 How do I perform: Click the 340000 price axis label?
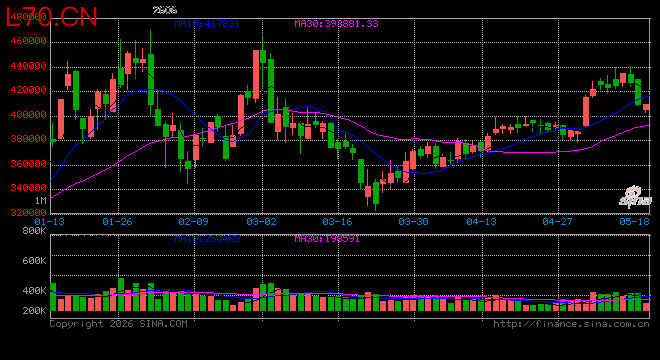click(29, 187)
